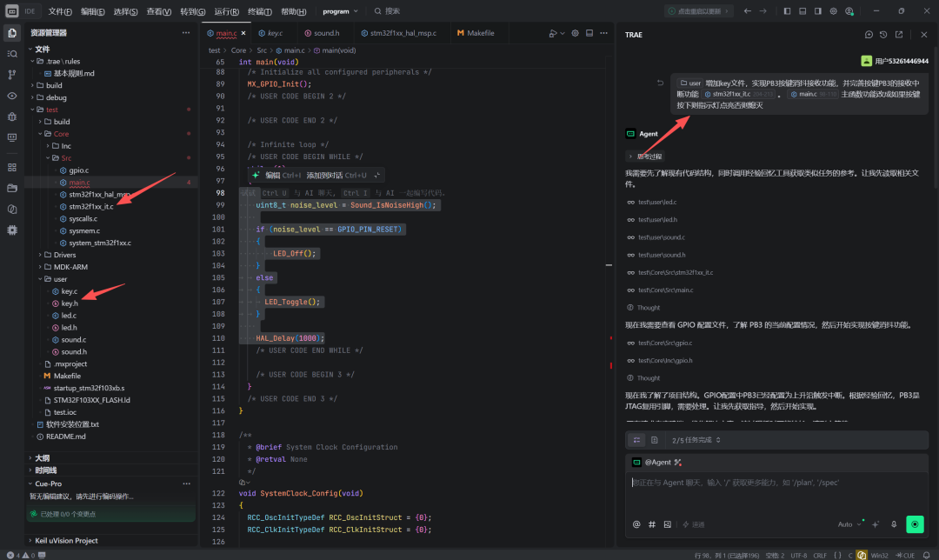Toggle document view in chat progress bar
This screenshot has width=939, height=560.
(654, 440)
